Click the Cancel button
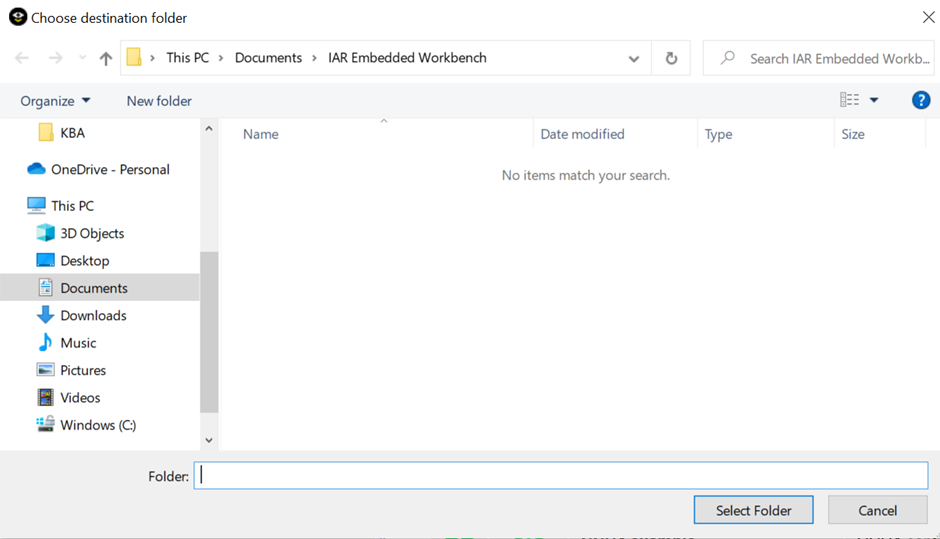 (877, 510)
